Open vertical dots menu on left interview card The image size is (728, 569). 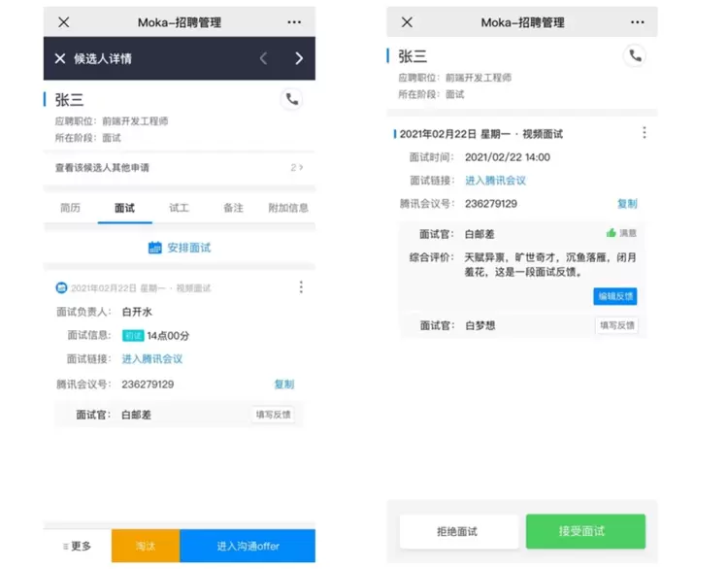[x=301, y=287]
